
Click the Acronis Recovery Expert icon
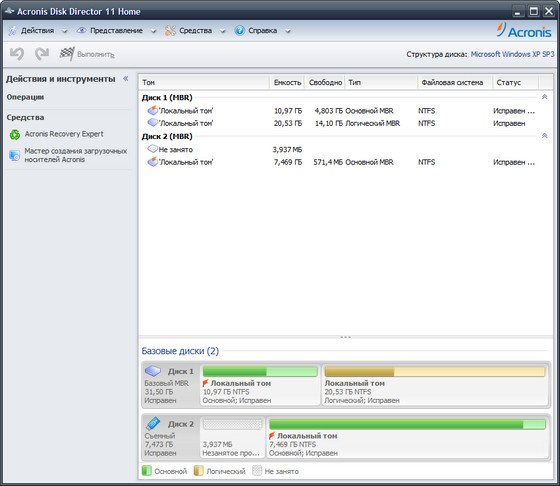pyautogui.click(x=15, y=135)
